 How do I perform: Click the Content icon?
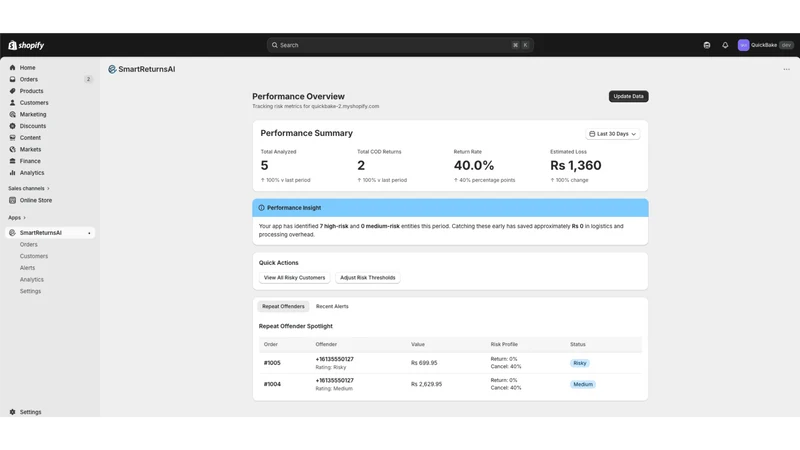[12, 138]
